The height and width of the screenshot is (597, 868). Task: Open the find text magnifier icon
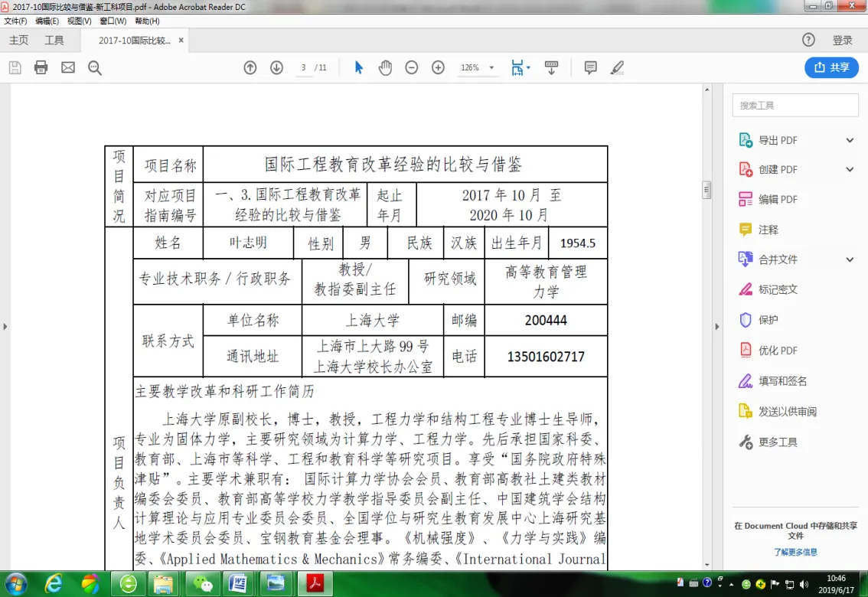pos(95,67)
